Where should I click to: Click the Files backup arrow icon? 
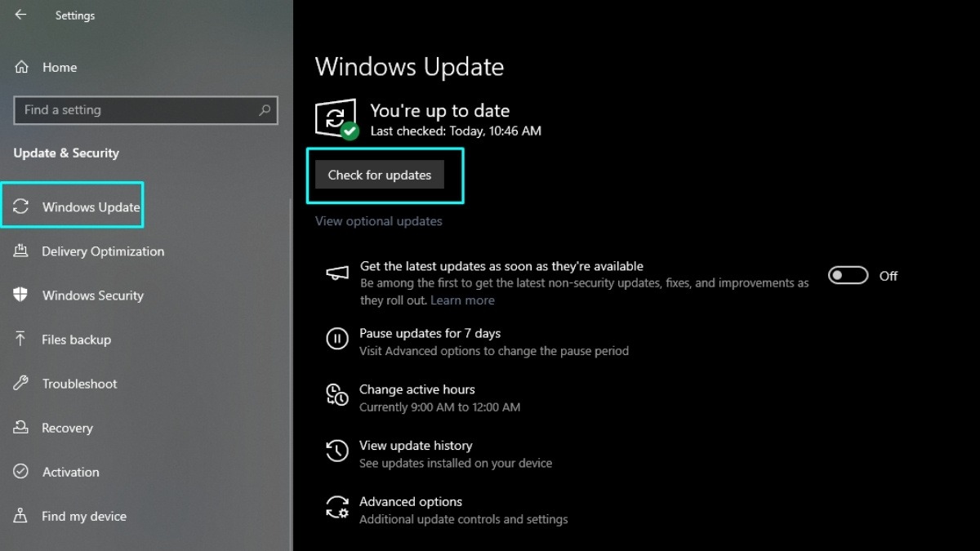[21, 340]
